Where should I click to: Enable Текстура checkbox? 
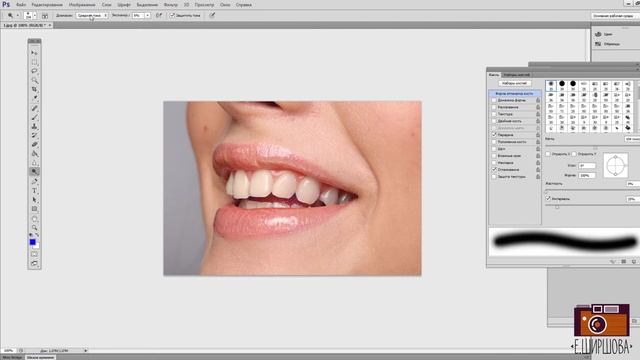[494, 114]
